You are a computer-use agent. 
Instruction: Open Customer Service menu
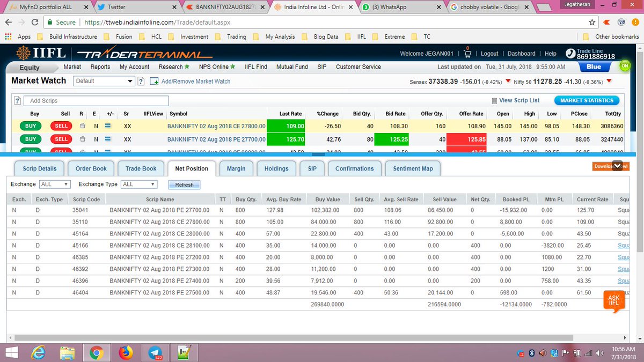358,67
